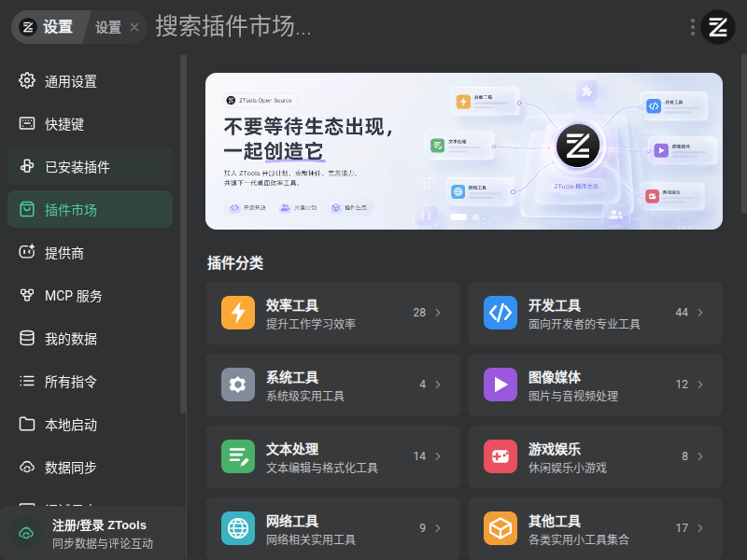The height and width of the screenshot is (560, 747).
Task: Click the 插件分类 heading text
Action: coord(235,262)
